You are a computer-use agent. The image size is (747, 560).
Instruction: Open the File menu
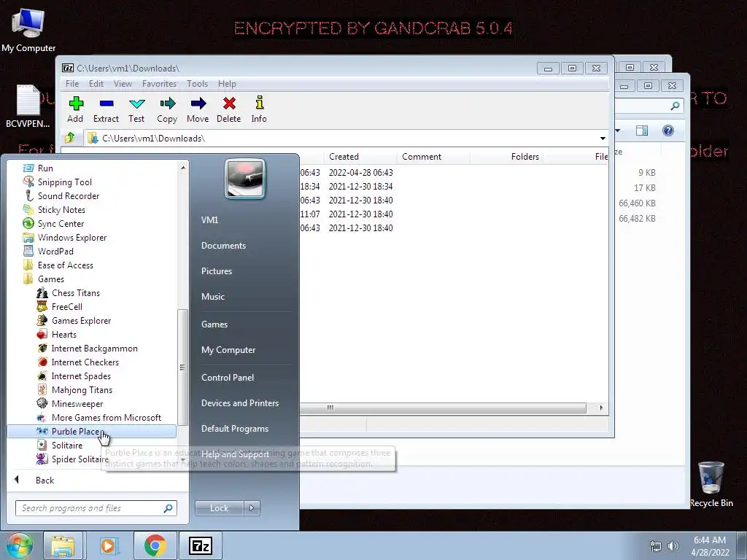pyautogui.click(x=72, y=84)
